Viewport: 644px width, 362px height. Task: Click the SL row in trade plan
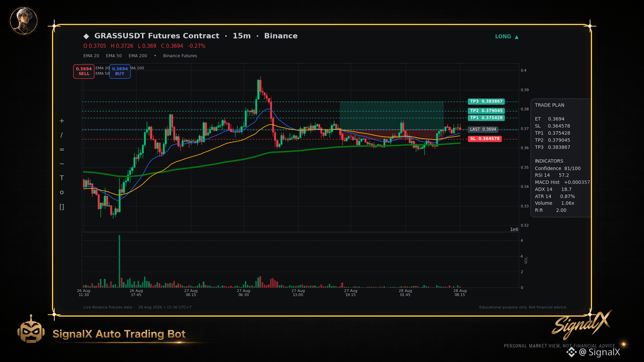[552, 126]
